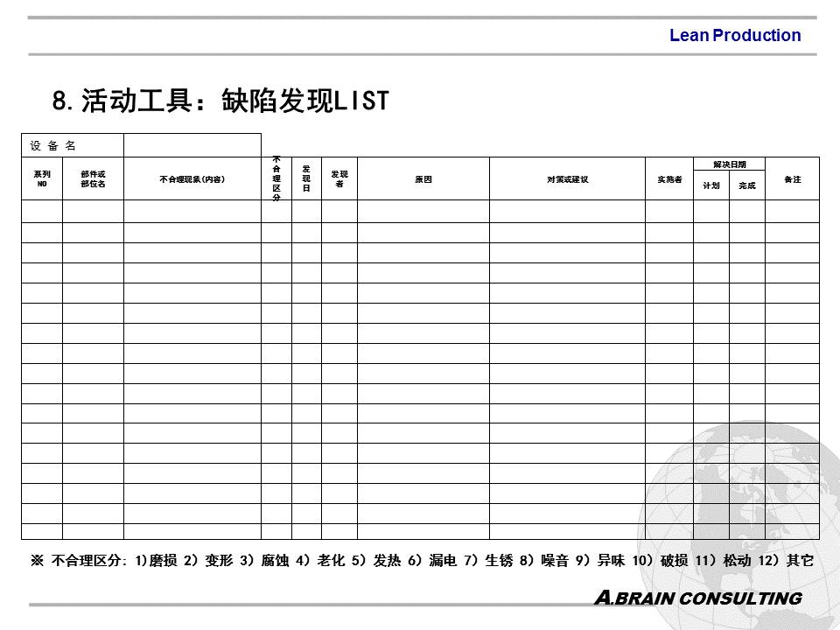The height and width of the screenshot is (630, 840).
Task: Click the empty field beside 设备名
Action: point(192,145)
